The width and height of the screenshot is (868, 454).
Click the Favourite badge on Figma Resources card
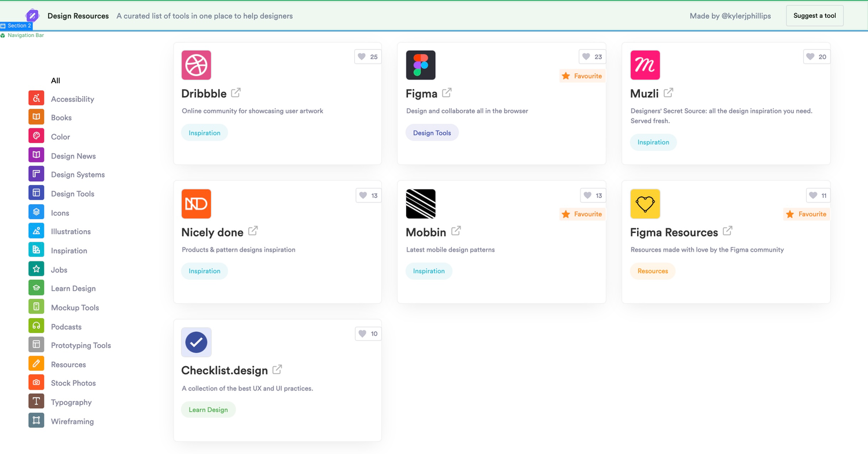pos(807,214)
